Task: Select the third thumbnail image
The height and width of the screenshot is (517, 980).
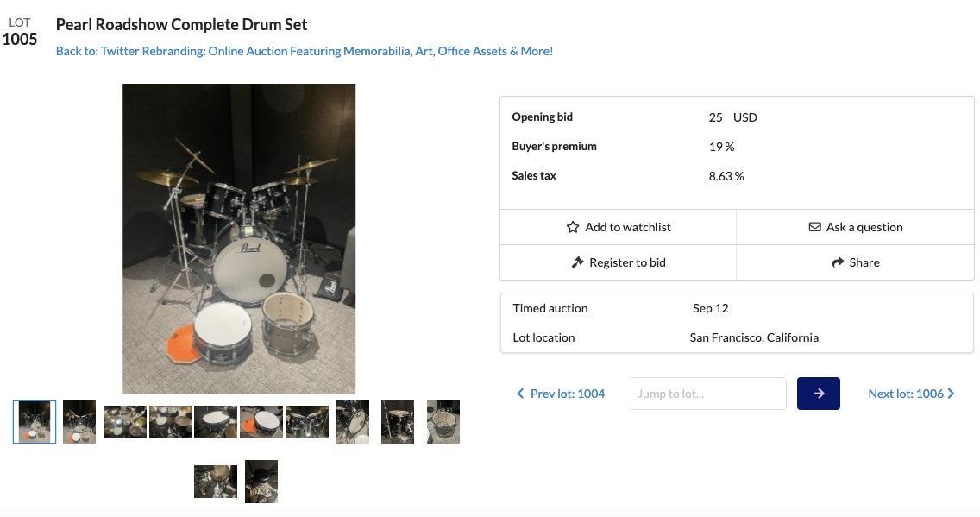Action: coord(125,422)
